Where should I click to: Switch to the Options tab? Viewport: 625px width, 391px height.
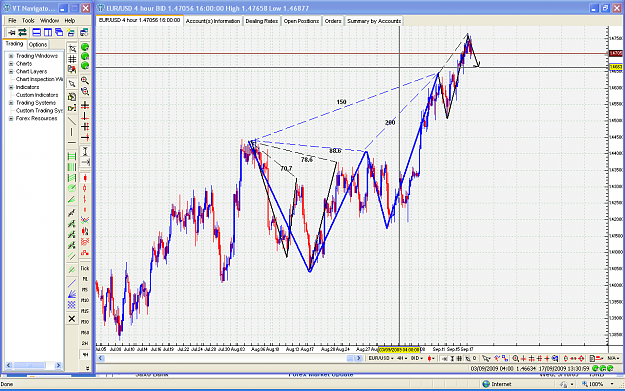pyautogui.click(x=38, y=44)
